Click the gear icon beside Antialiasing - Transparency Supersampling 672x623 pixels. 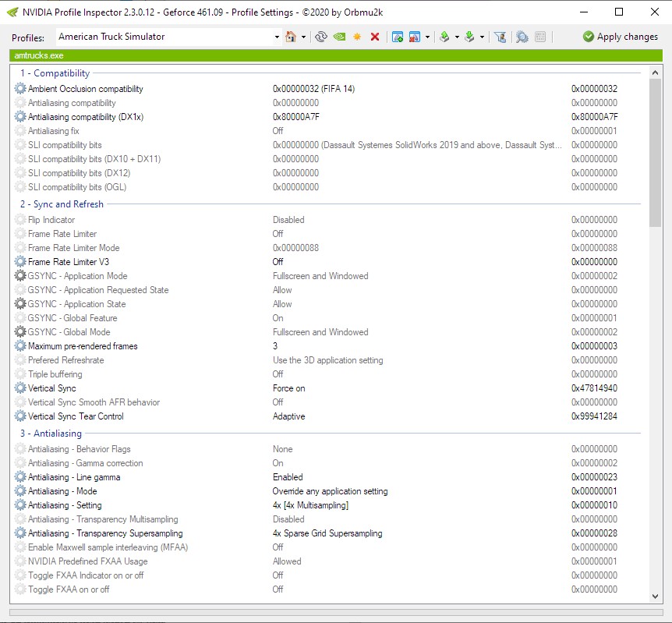[x=20, y=533]
